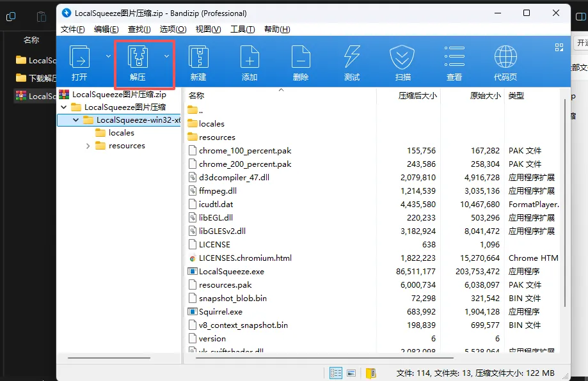This screenshot has height=381, width=588.
Task: Open the 文件(F) menu
Action: 72,29
